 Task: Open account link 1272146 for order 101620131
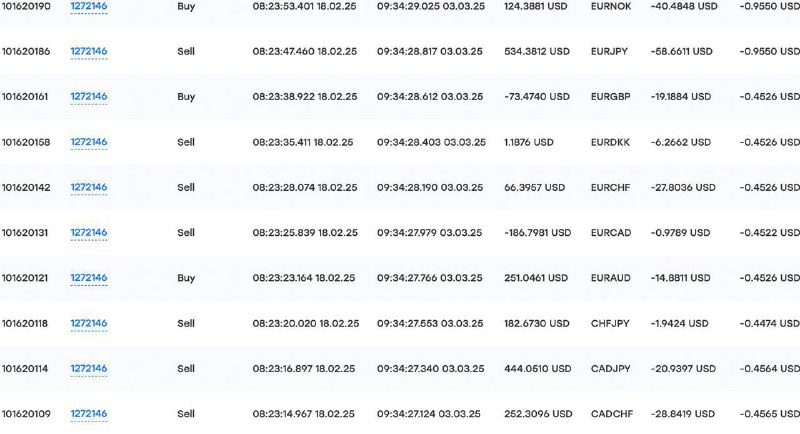(89, 233)
